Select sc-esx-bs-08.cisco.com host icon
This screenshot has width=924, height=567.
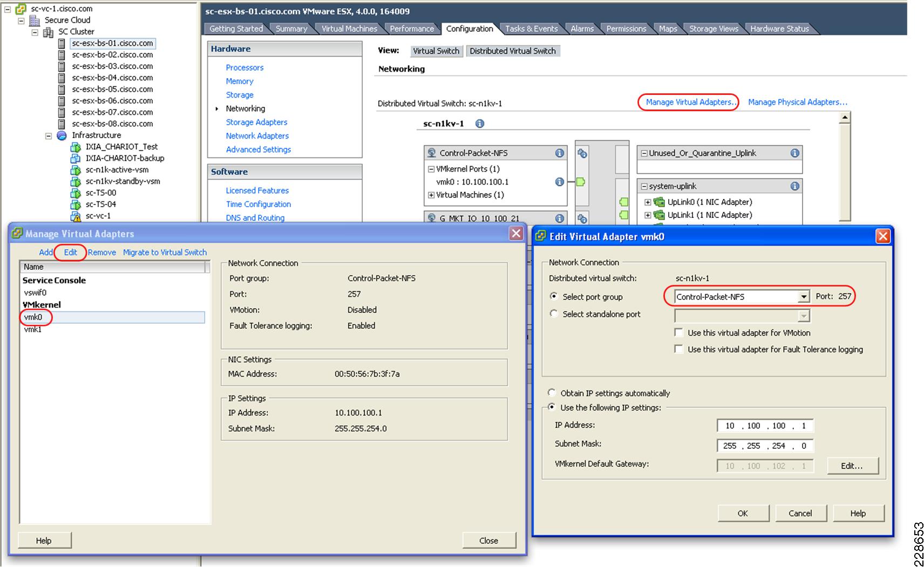click(62, 124)
